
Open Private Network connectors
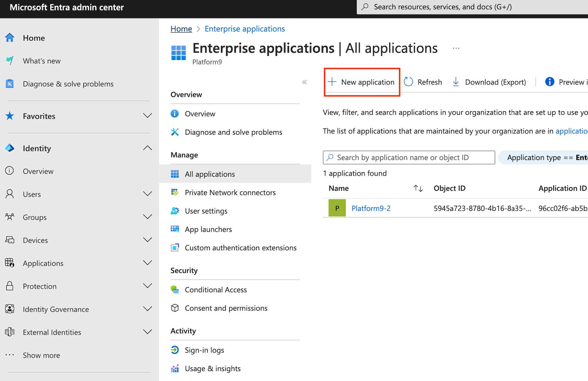coord(230,193)
